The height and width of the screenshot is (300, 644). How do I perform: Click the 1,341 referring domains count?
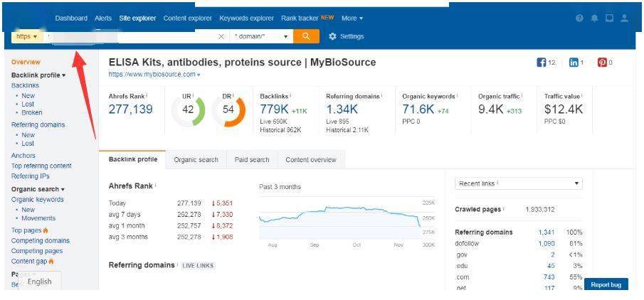pyautogui.click(x=547, y=232)
